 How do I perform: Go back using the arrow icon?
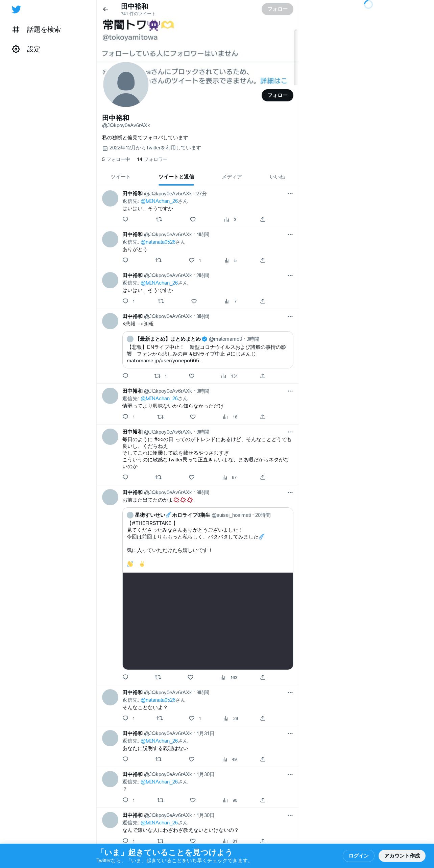coord(105,9)
